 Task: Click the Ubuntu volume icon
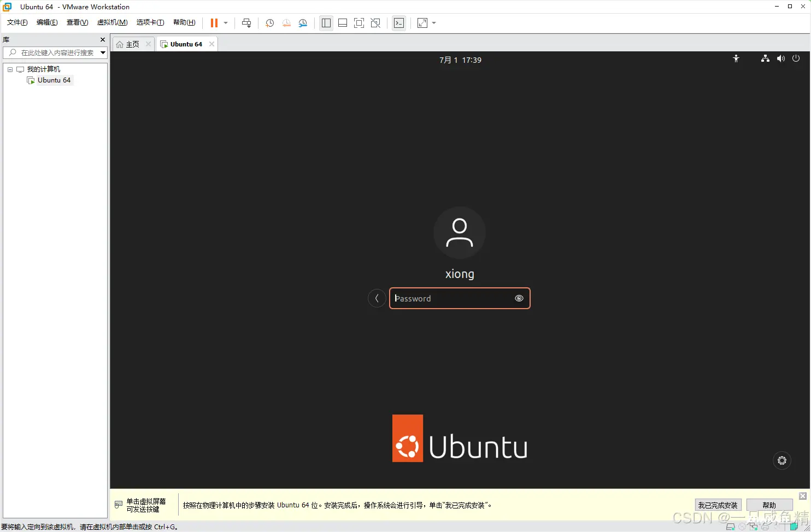[780, 59]
